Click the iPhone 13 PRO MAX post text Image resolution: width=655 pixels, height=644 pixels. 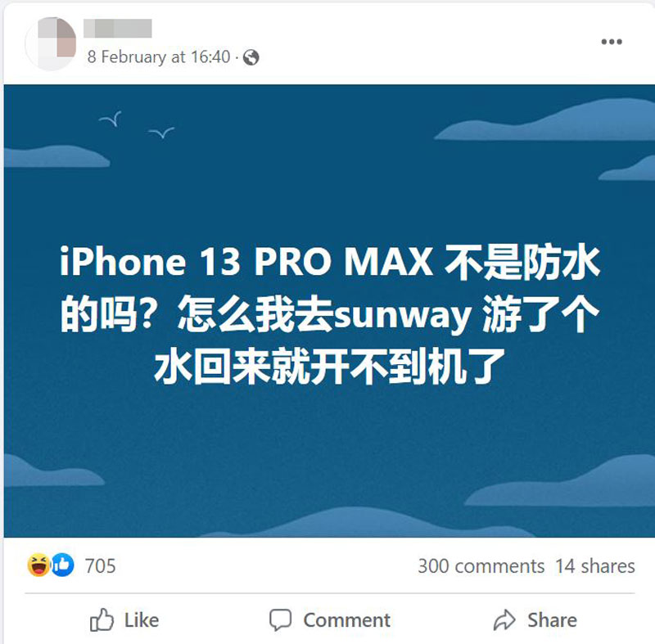pyautogui.click(x=246, y=262)
